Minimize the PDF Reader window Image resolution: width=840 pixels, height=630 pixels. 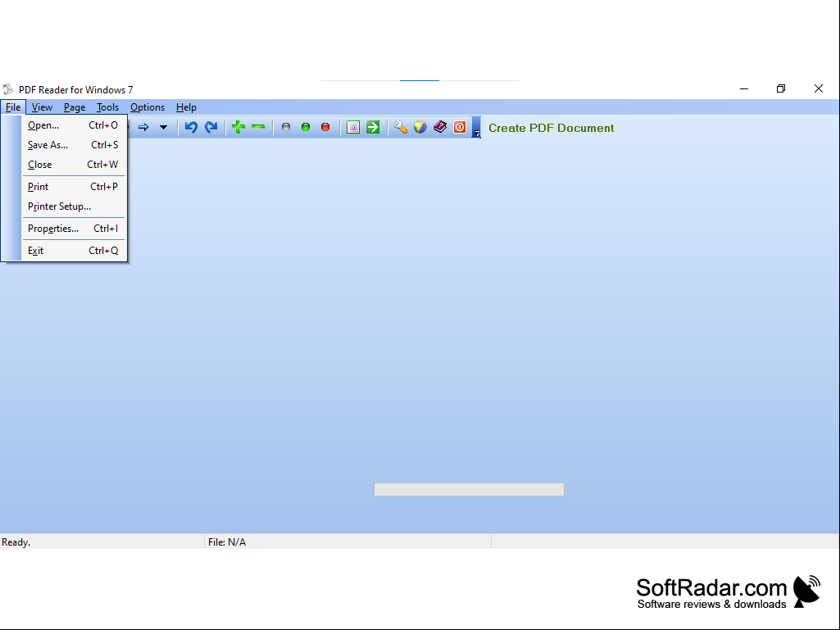tap(744, 88)
